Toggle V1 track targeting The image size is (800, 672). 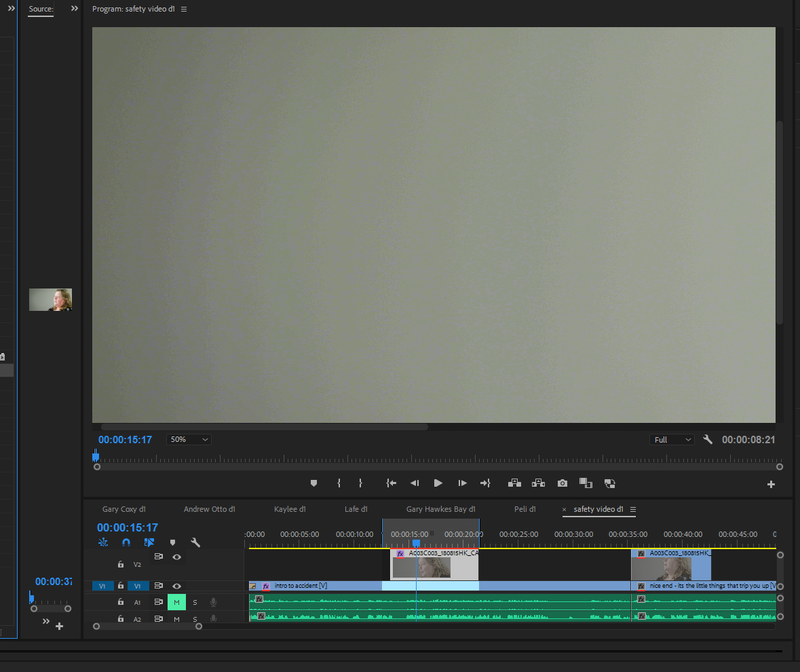pyautogui.click(x=137, y=586)
